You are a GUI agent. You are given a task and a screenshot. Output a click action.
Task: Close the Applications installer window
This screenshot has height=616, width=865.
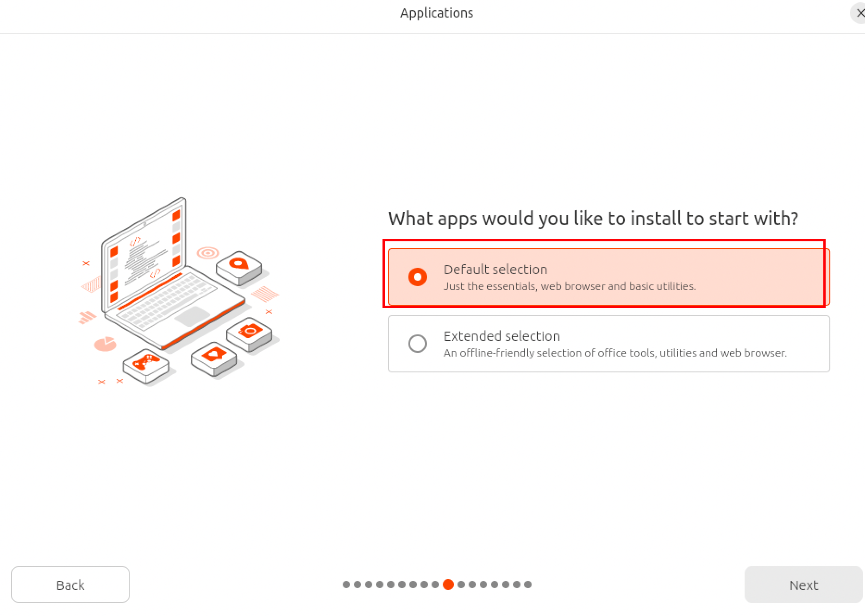(x=859, y=13)
